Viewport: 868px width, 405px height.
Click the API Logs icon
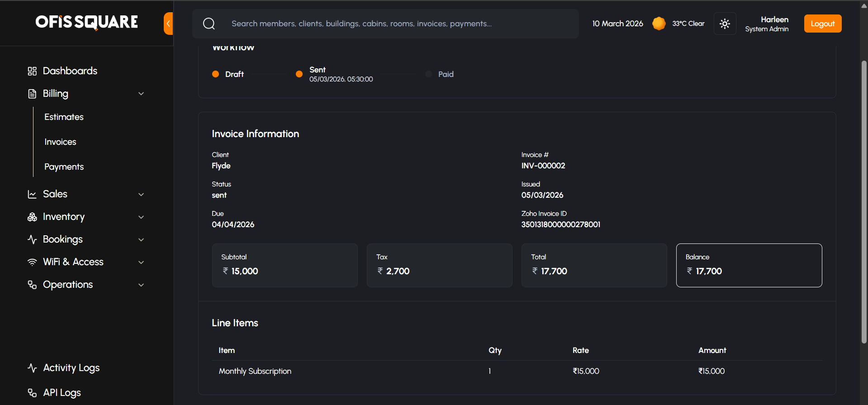32,393
